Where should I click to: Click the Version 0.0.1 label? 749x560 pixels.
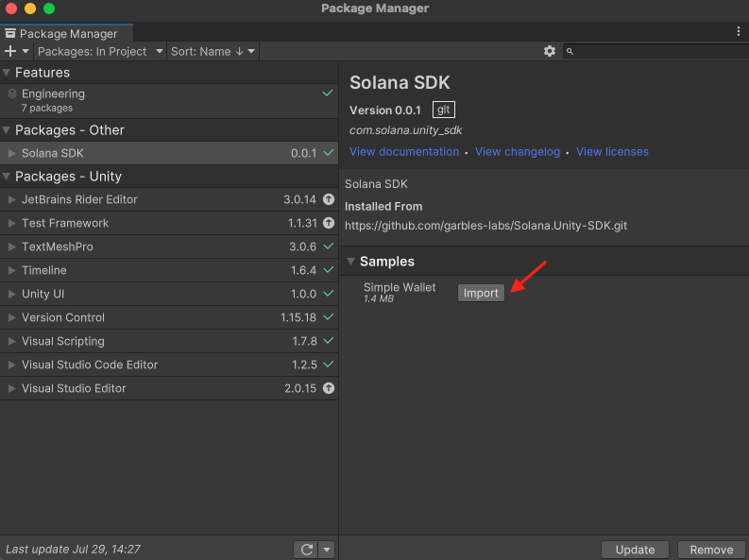point(385,110)
